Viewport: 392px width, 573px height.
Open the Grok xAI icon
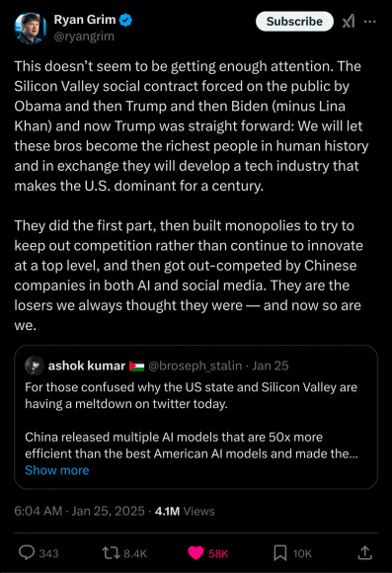pos(349,22)
